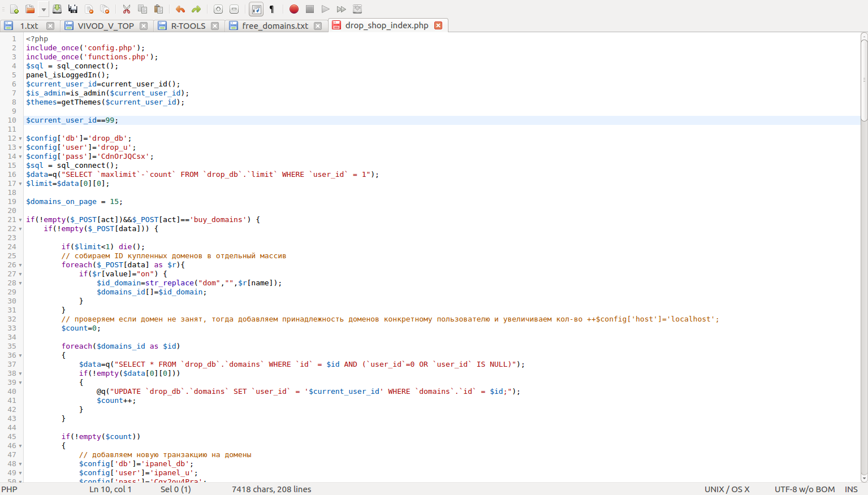Switch to the VIVOD_V_TOP tab
This screenshot has height=495, width=868.
pos(106,26)
